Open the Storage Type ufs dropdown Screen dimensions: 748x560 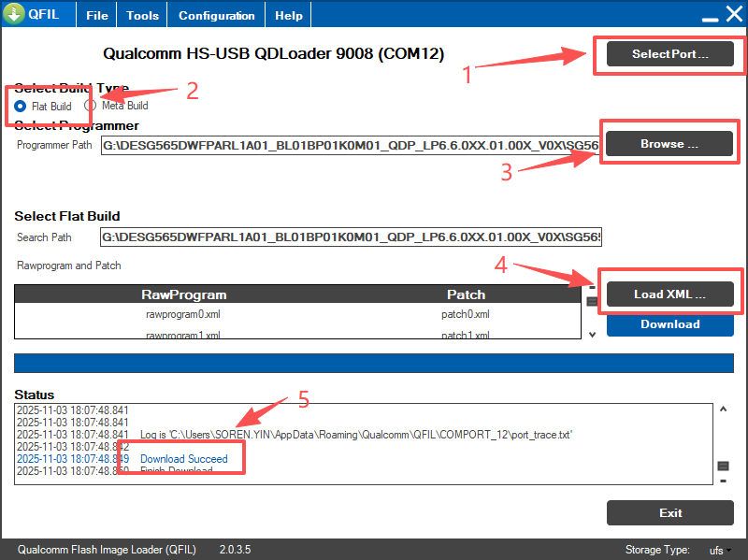click(721, 550)
